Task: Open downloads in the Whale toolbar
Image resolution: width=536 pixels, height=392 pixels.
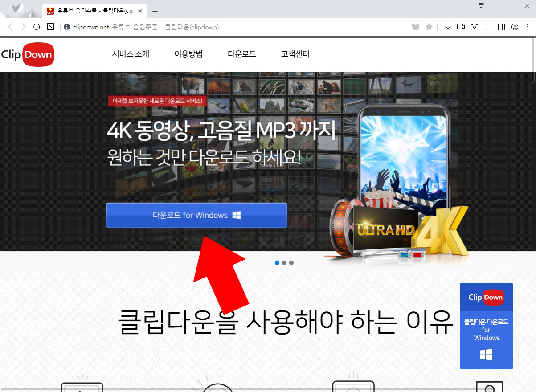Action: [448, 27]
